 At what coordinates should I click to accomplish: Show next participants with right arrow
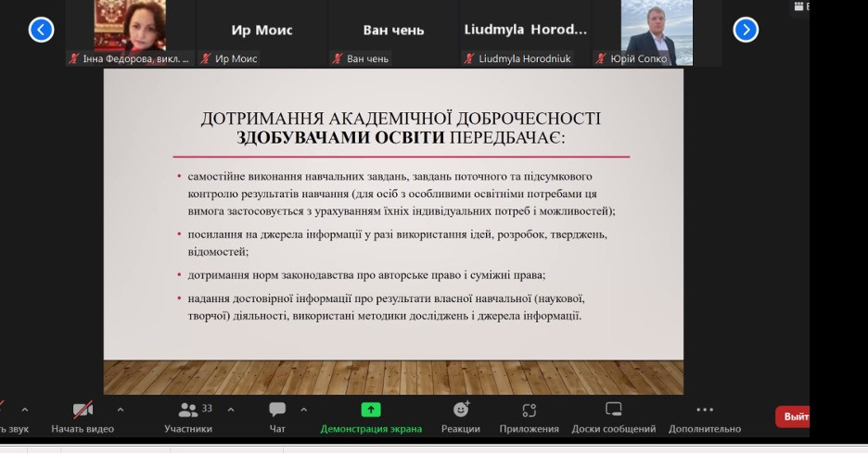click(746, 30)
